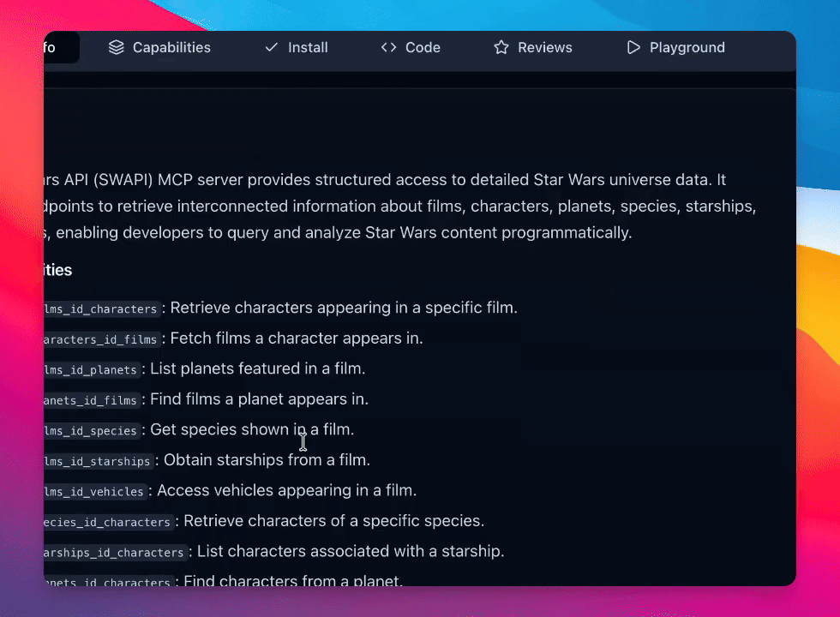Click text 'Retrieve characters of a specific species.'
Screen dimensions: 840x617
click(333, 522)
